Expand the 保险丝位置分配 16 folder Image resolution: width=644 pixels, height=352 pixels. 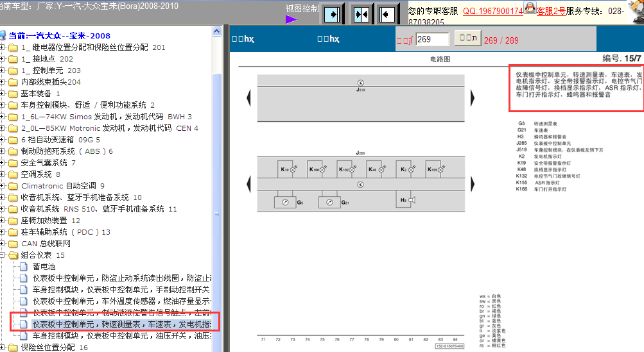pyautogui.click(x=2, y=348)
